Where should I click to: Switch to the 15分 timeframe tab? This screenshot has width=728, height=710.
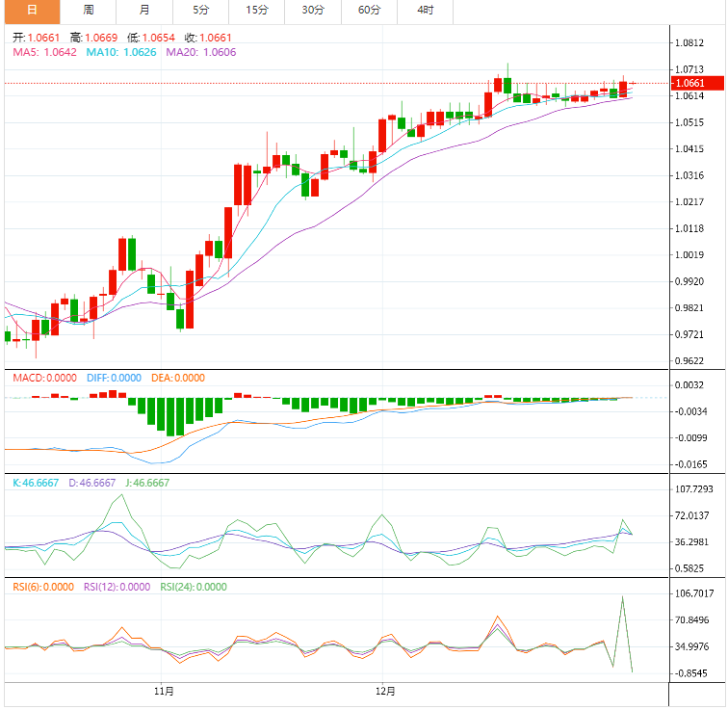tap(256, 11)
